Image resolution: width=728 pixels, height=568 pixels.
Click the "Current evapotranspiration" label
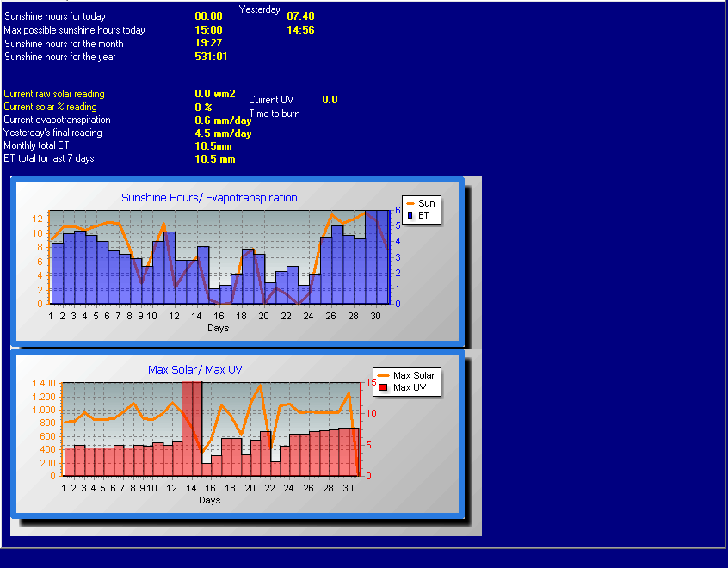click(x=57, y=120)
